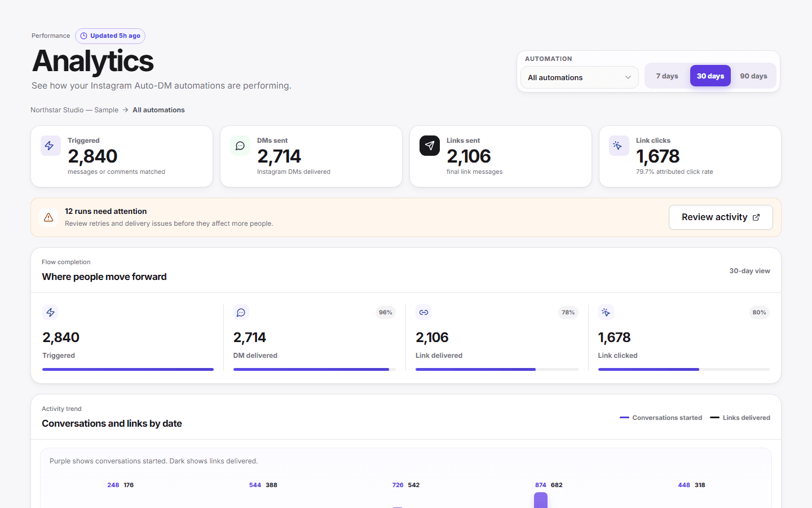
Task: Toggle Conversations started legend entry
Action: click(x=661, y=418)
